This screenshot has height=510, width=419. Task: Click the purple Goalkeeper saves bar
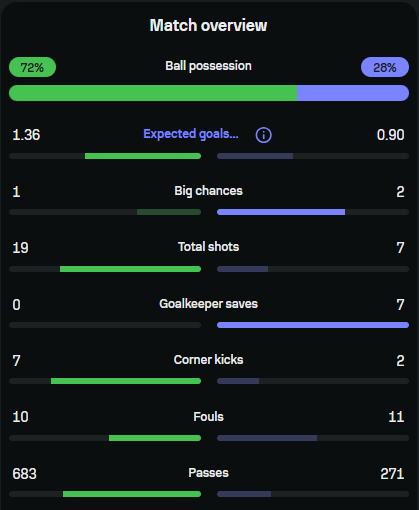313,325
